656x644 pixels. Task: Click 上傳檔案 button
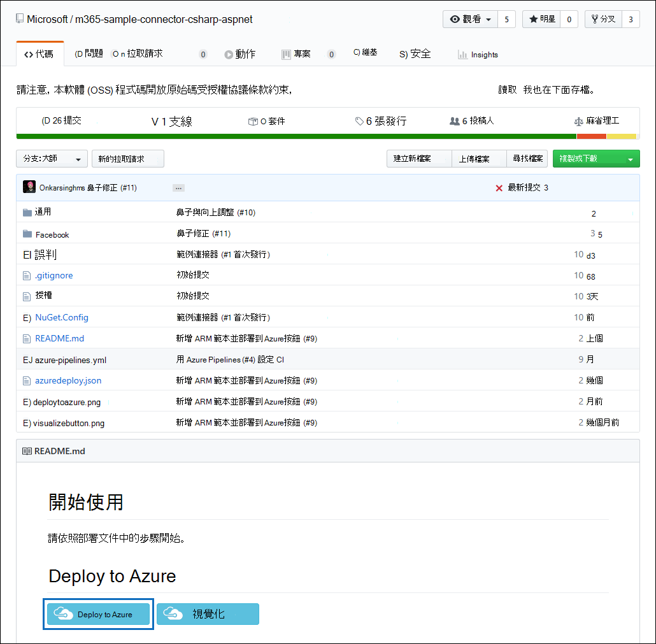[x=479, y=159]
